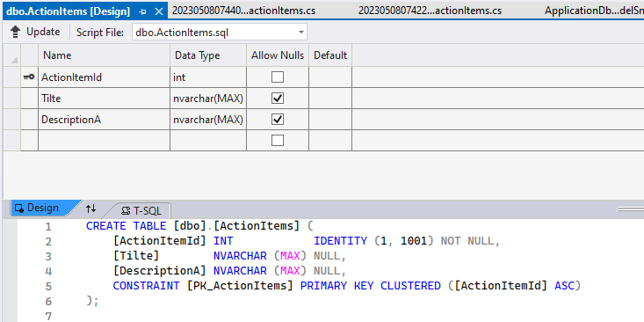Click the Update button label
The image size is (644, 322).
coord(43,32)
